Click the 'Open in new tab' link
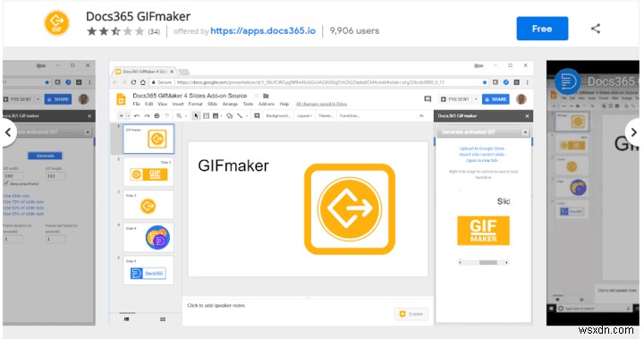Screen dimensions: 644x339 point(482,160)
